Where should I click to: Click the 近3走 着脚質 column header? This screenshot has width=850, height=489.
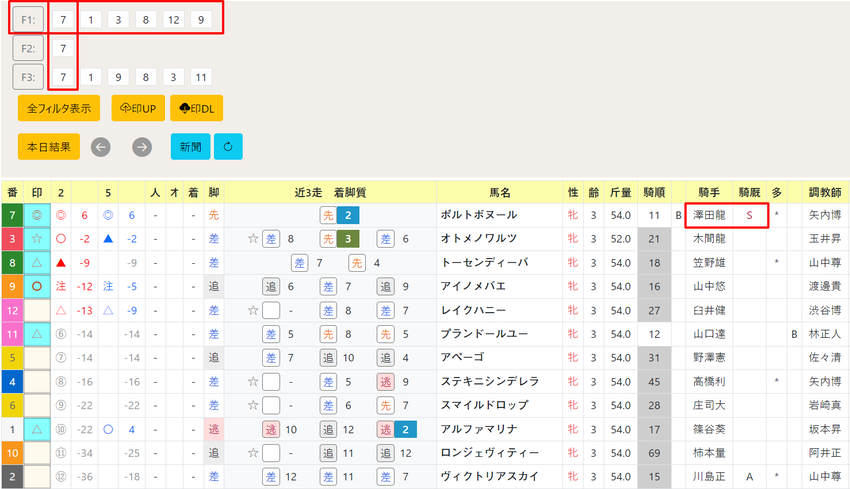(331, 192)
